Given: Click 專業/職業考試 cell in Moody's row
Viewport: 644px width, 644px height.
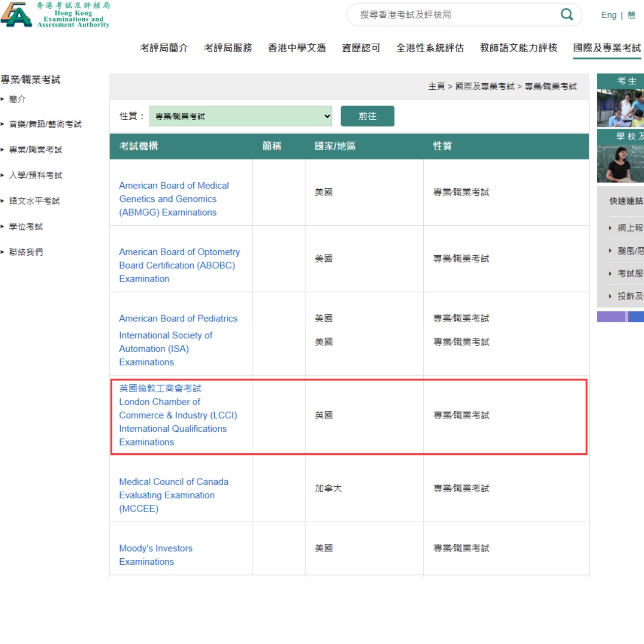Looking at the screenshot, I should 461,548.
